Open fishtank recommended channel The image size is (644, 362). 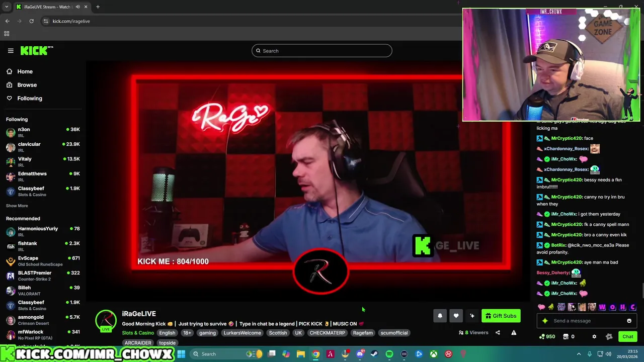click(43, 246)
